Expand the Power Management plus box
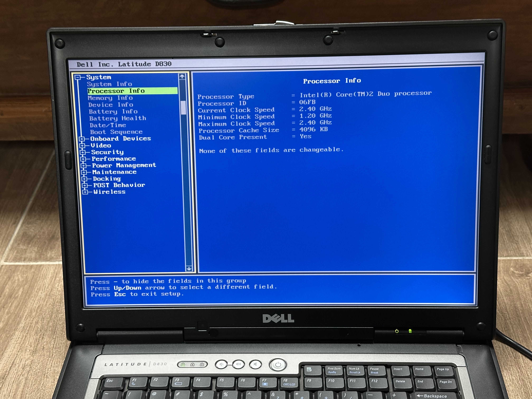The width and height of the screenshot is (532, 399). (84, 166)
